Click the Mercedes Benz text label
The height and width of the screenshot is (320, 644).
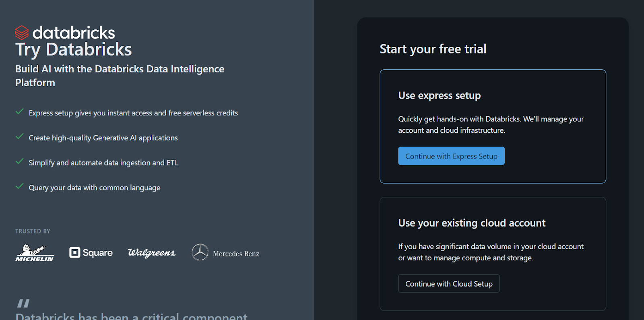pos(236,254)
